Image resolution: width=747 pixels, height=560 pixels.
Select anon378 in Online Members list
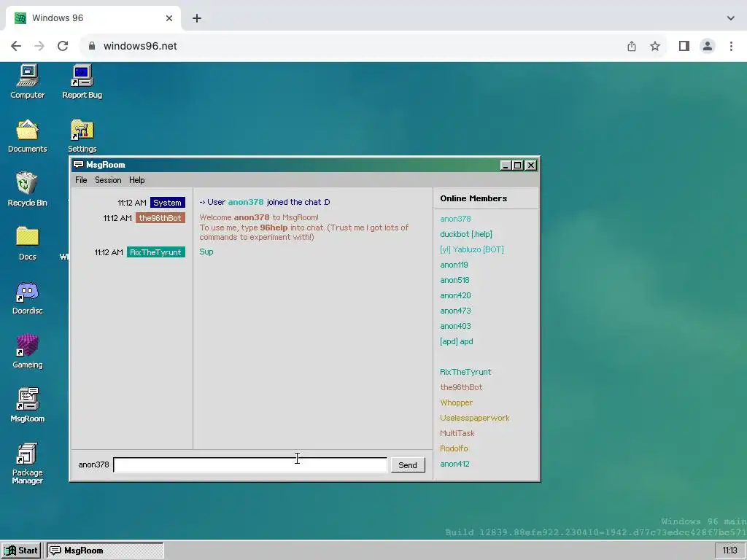pyautogui.click(x=455, y=219)
